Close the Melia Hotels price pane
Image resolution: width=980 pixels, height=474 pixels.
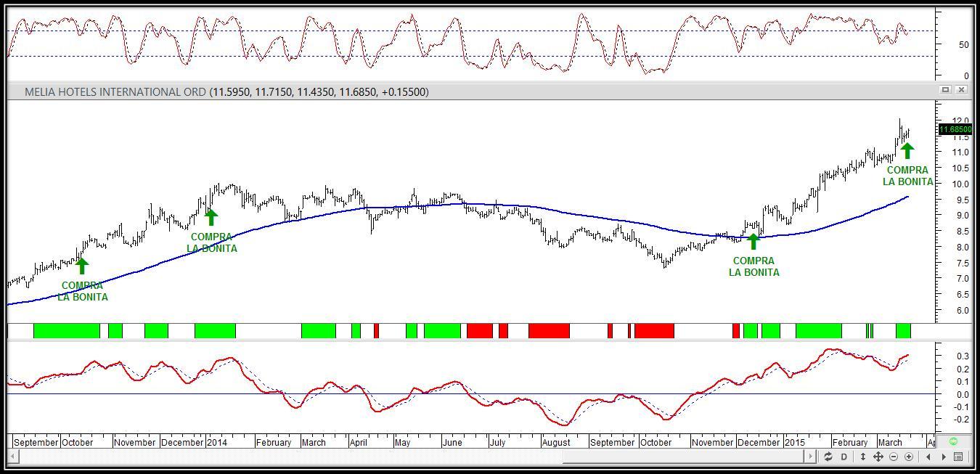tap(961, 90)
